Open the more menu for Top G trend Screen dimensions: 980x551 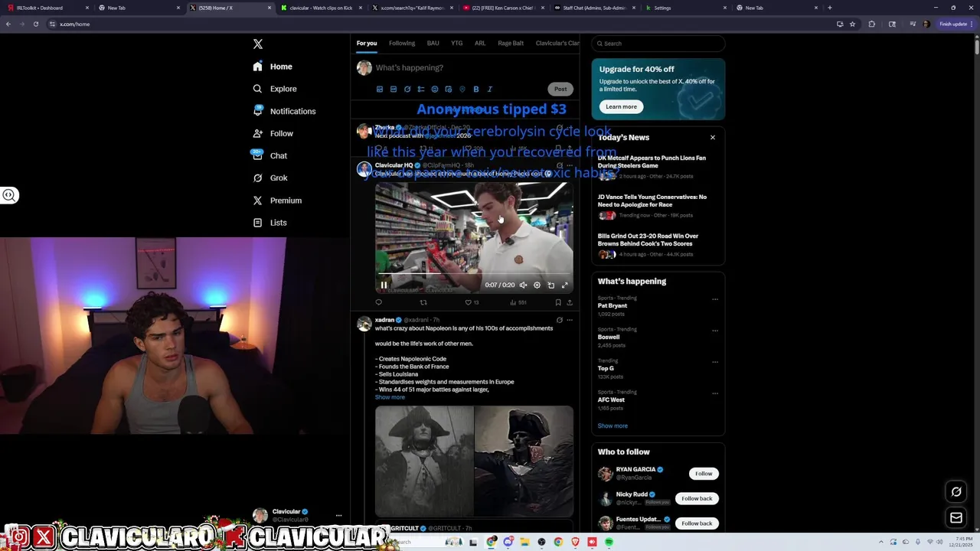715,362
